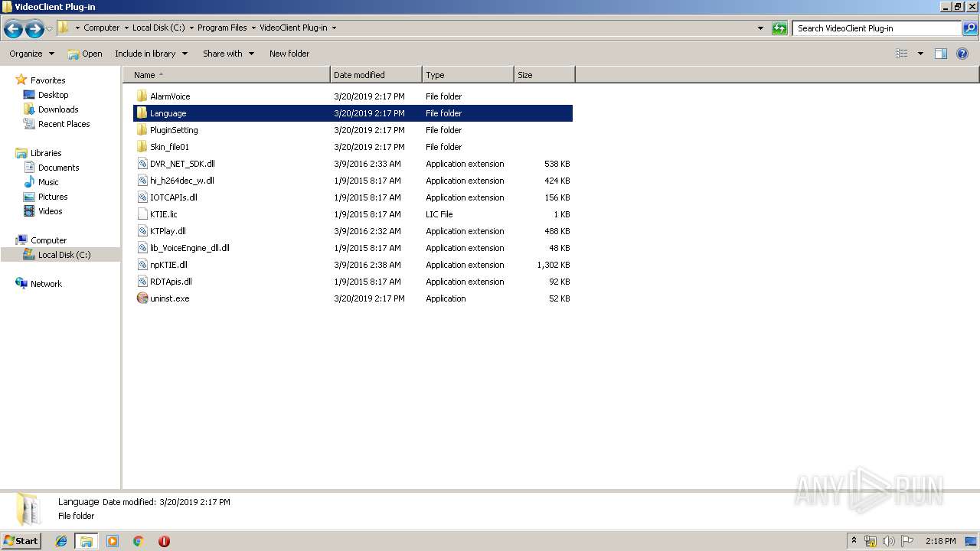This screenshot has height=551, width=980.
Task: Open Pictures library in sidebar
Action: click(53, 197)
